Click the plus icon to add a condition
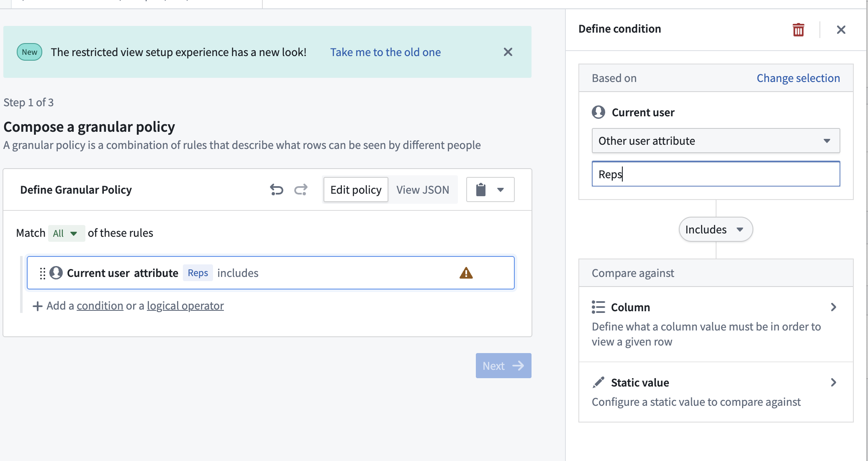 click(x=37, y=306)
